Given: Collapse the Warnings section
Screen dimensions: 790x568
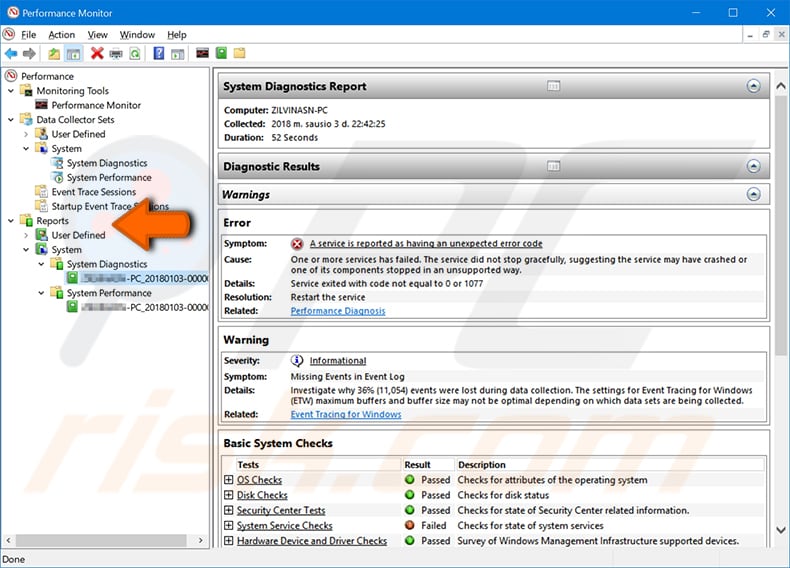Looking at the screenshot, I should 753,195.
